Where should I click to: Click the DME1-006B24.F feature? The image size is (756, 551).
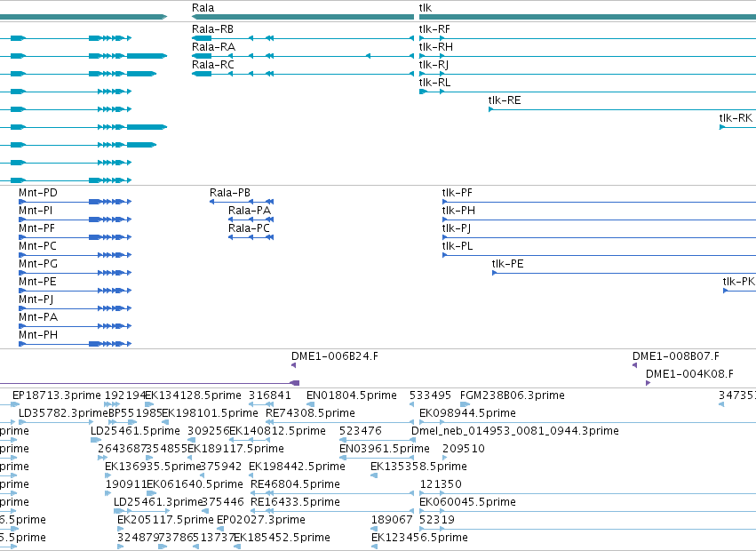click(294, 365)
